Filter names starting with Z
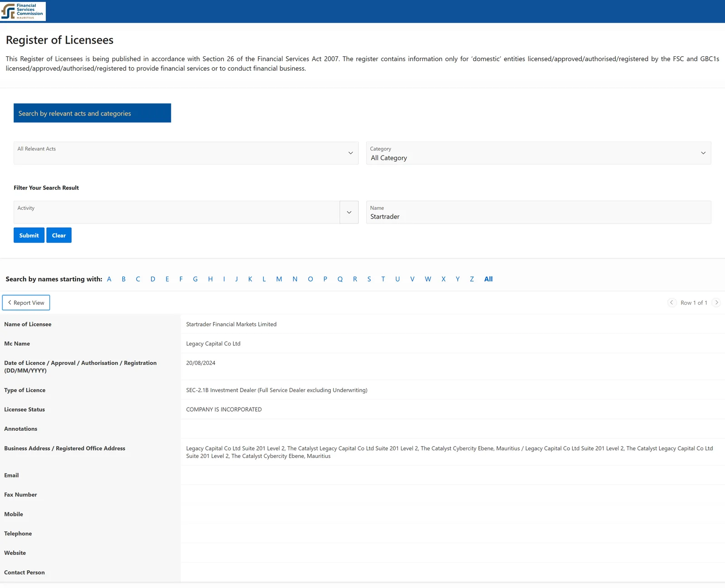The width and height of the screenshot is (725, 588). click(472, 279)
